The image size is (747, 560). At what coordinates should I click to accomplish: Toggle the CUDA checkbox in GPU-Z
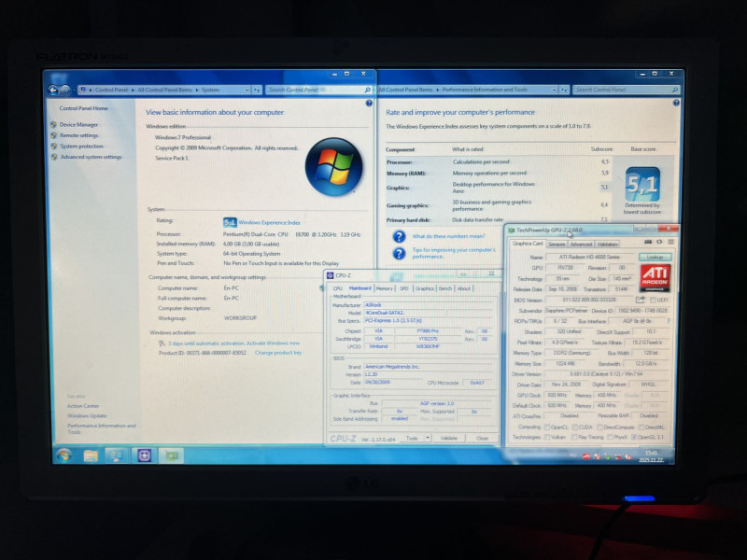[575, 427]
